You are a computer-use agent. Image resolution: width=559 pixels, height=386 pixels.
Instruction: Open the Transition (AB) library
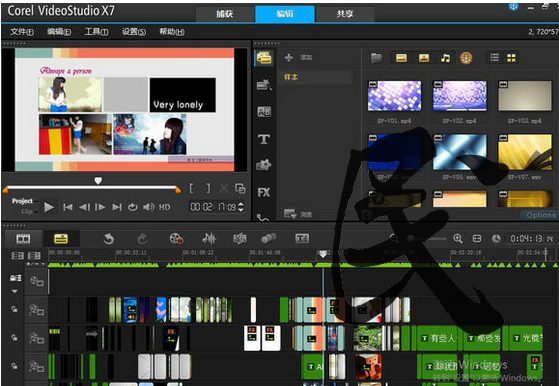pos(264,112)
